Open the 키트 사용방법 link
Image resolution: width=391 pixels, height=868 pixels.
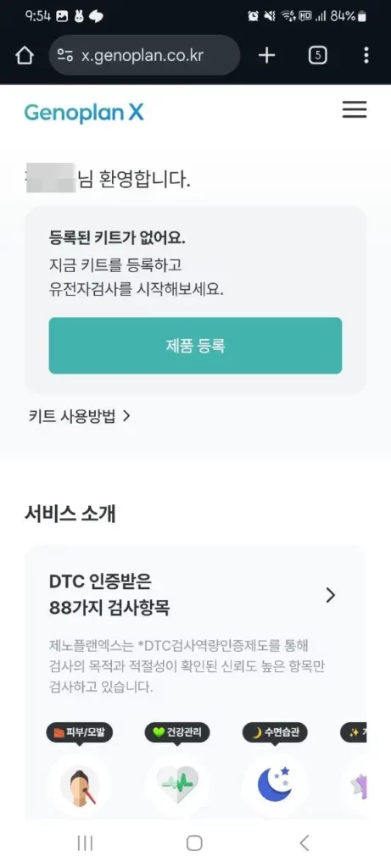(79, 416)
